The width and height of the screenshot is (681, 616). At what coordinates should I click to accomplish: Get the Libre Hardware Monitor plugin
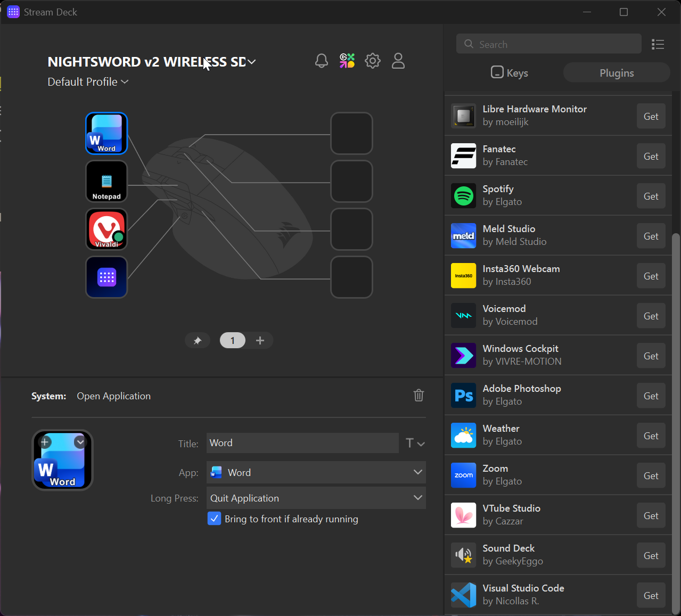(651, 116)
